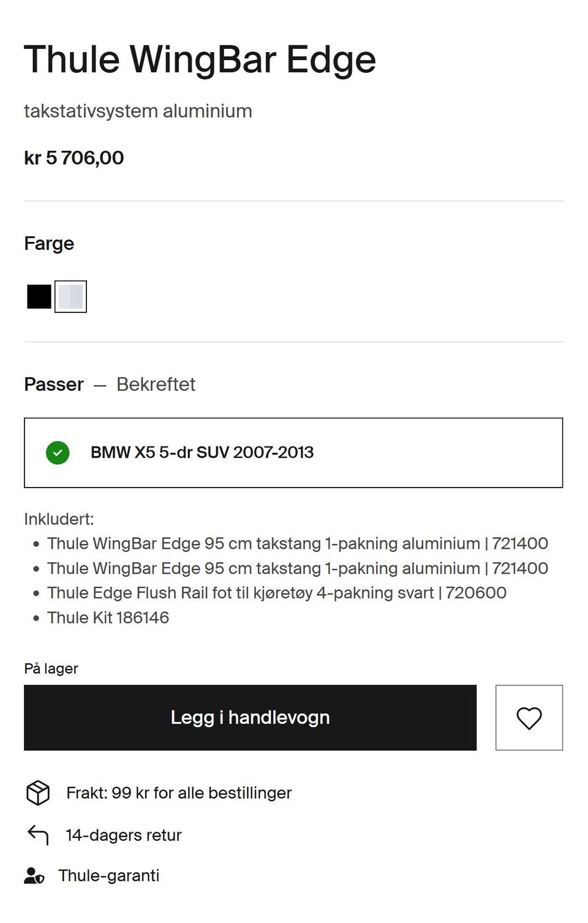This screenshot has height=923, width=588.
Task: Click the shipping box icon
Action: point(38,793)
